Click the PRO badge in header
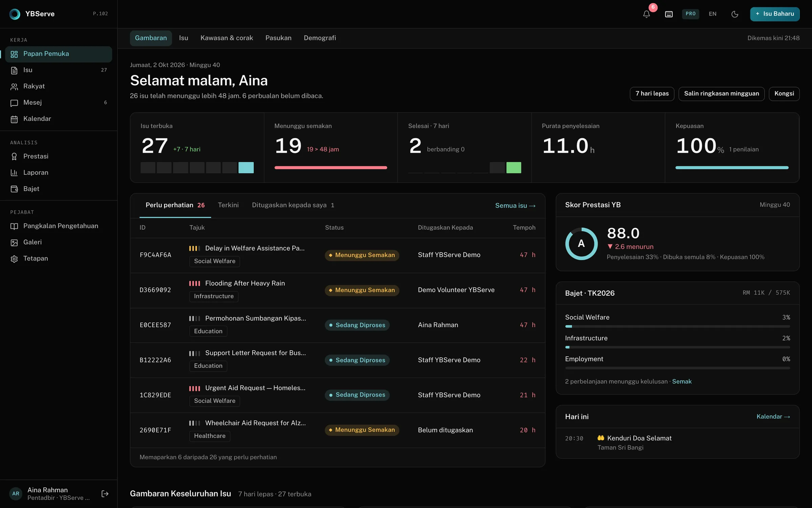The width and height of the screenshot is (812, 508). click(x=691, y=14)
